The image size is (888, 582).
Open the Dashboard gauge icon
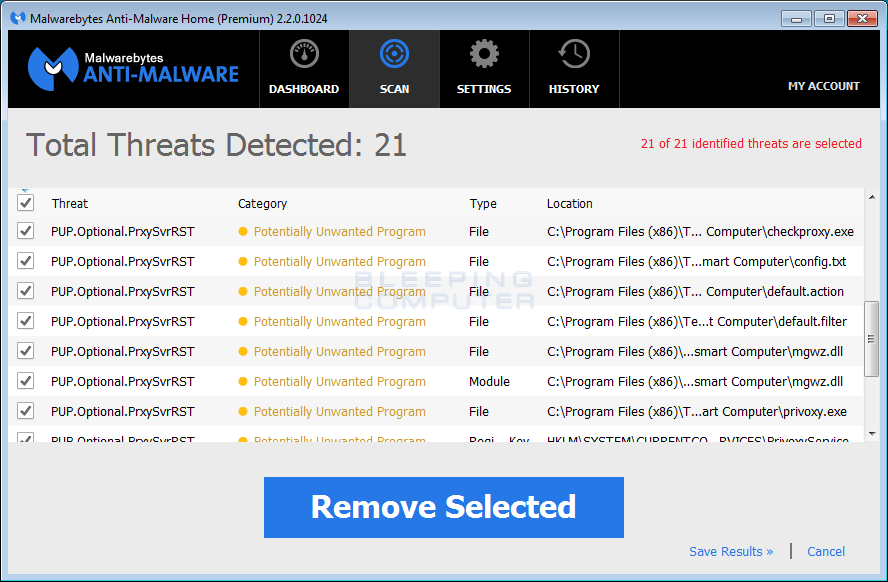click(x=304, y=54)
